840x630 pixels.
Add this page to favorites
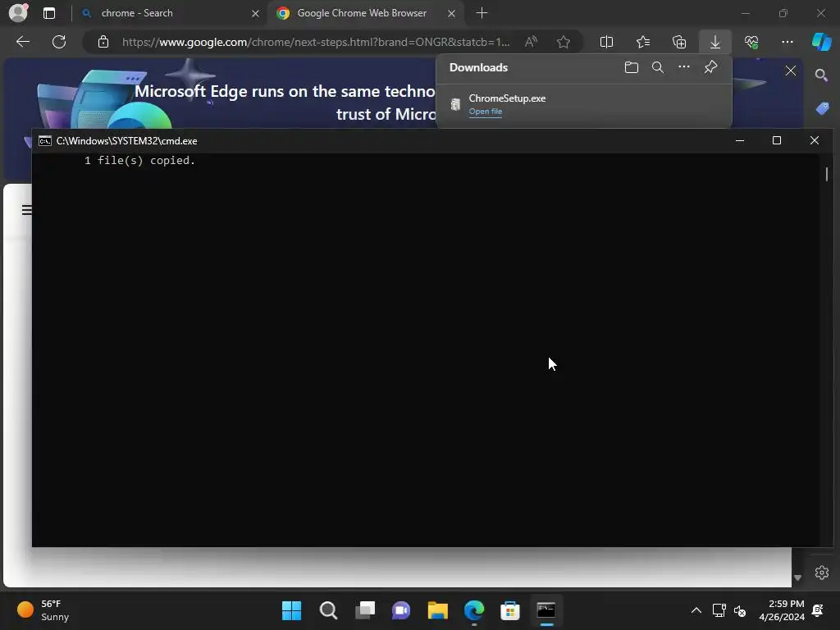(563, 42)
